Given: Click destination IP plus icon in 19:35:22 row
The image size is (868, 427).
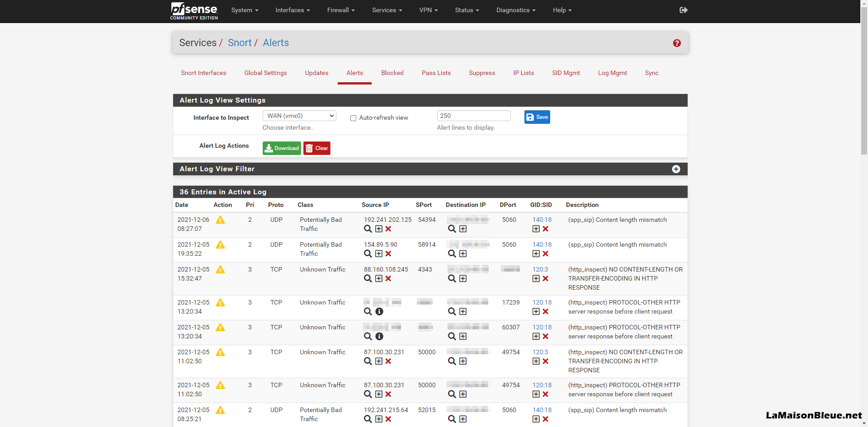Looking at the screenshot, I should (463, 253).
